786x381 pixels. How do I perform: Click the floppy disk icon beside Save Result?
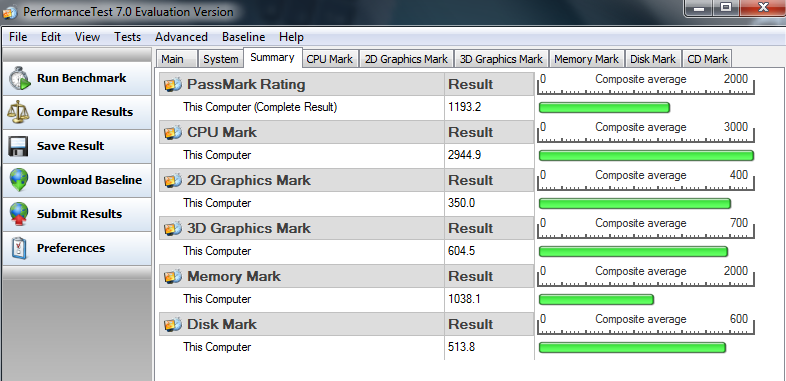coord(19,146)
